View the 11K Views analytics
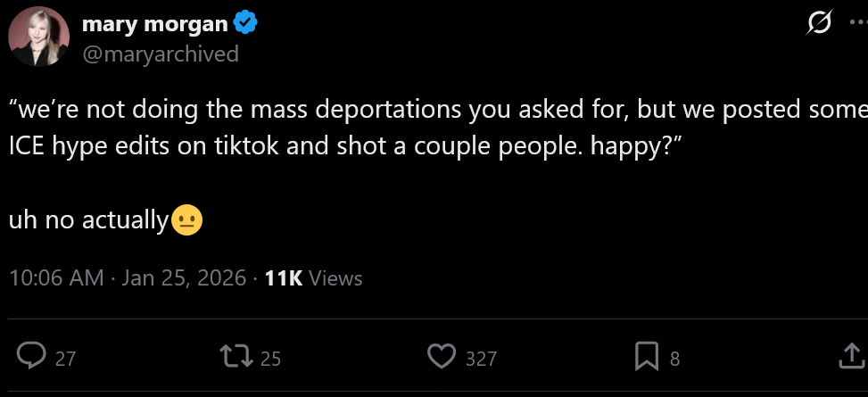The width and height of the screenshot is (868, 397). (314, 277)
